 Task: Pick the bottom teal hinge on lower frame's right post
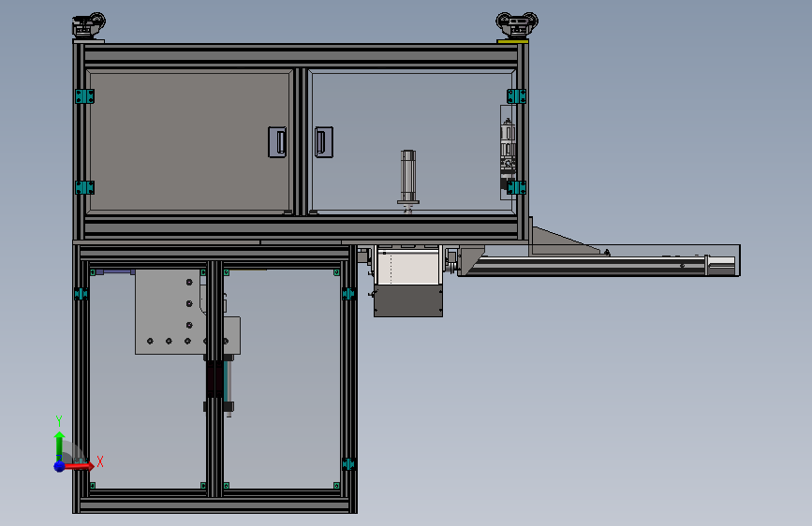coord(348,464)
